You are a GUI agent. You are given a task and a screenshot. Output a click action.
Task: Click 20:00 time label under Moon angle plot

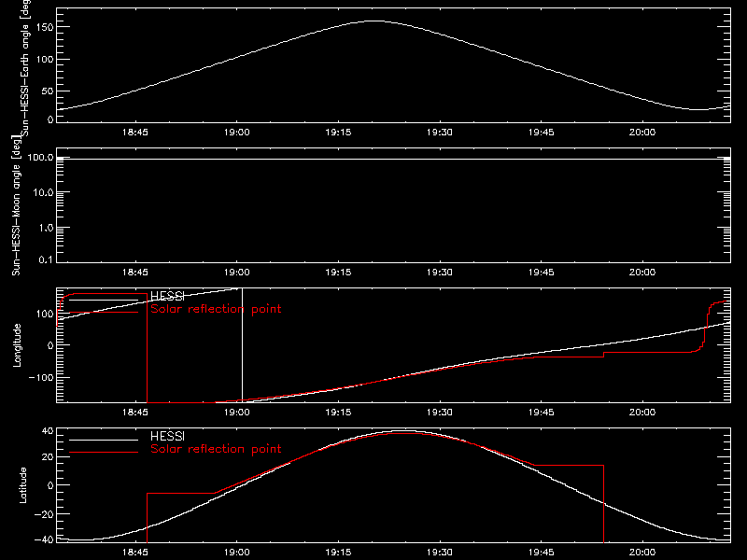point(642,272)
